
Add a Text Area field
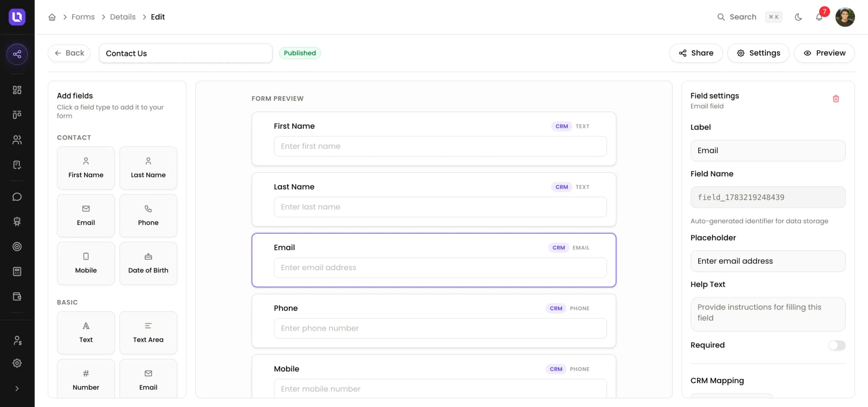click(148, 333)
